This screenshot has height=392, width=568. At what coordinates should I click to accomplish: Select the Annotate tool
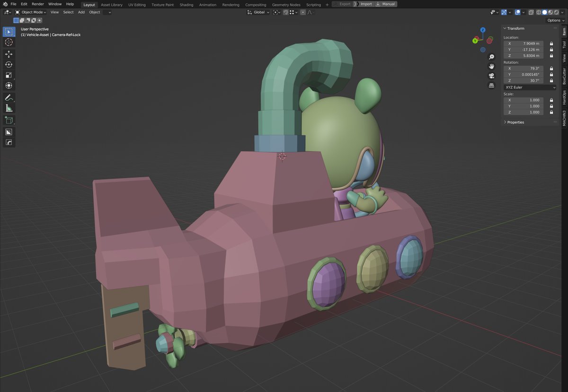click(x=9, y=98)
